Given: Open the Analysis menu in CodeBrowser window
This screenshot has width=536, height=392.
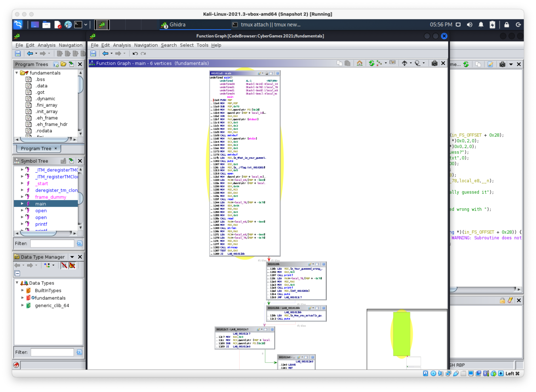Looking at the screenshot, I should point(46,45).
